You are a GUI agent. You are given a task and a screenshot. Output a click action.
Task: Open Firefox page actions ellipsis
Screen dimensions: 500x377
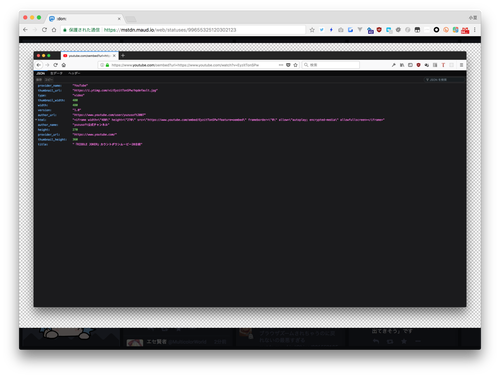coord(281,65)
